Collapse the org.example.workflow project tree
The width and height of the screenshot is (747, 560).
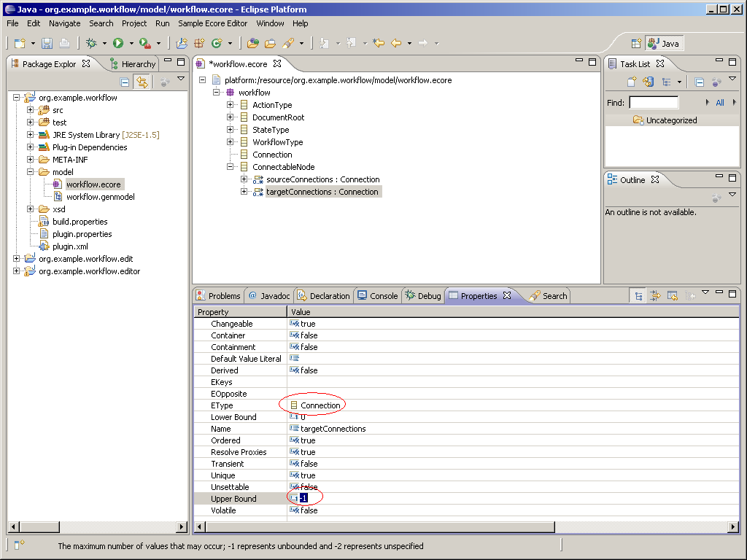(17, 98)
